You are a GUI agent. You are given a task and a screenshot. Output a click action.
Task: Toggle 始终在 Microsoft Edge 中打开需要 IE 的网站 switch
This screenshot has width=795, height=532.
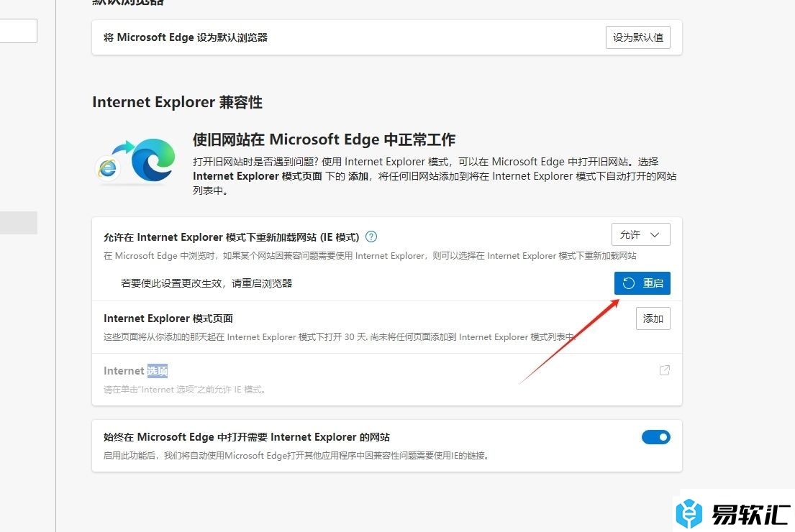(656, 437)
